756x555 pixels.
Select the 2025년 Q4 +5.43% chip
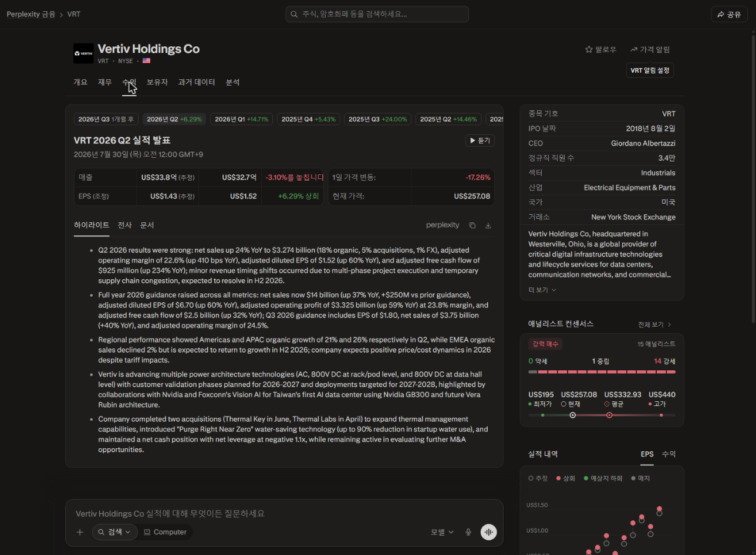(x=309, y=119)
